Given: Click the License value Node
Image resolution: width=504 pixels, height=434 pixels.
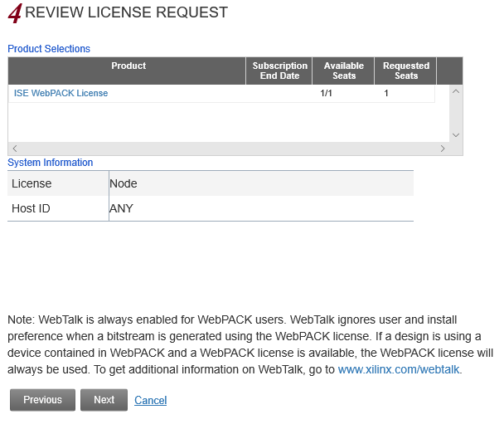Looking at the screenshot, I should coord(124,183).
